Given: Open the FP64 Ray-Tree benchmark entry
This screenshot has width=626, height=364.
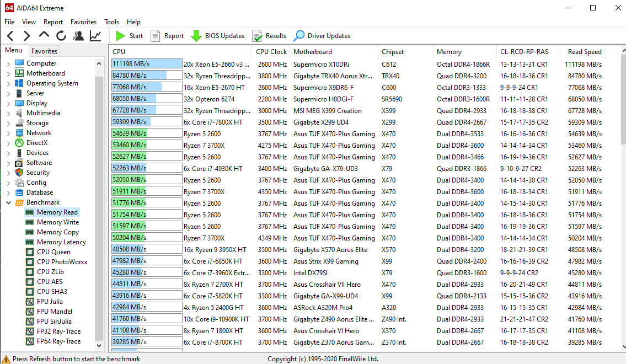Looking at the screenshot, I should [x=58, y=341].
